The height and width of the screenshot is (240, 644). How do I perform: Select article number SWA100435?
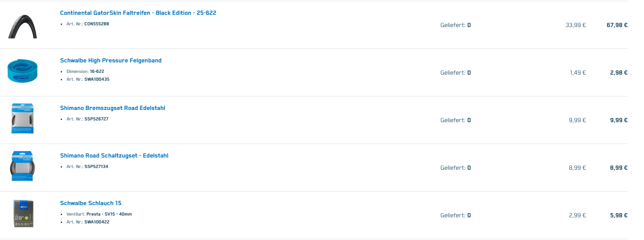(x=97, y=79)
